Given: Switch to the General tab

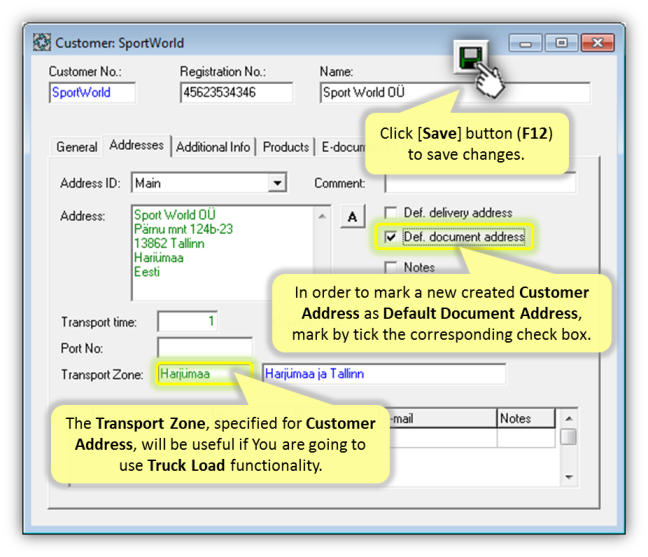Looking at the screenshot, I should click(76, 147).
